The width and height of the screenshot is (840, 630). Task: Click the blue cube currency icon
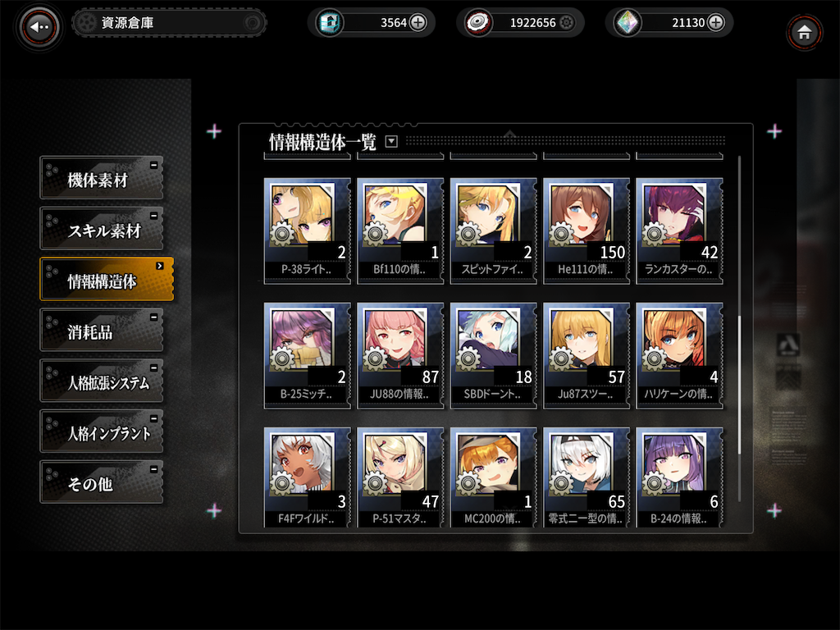coord(329,23)
